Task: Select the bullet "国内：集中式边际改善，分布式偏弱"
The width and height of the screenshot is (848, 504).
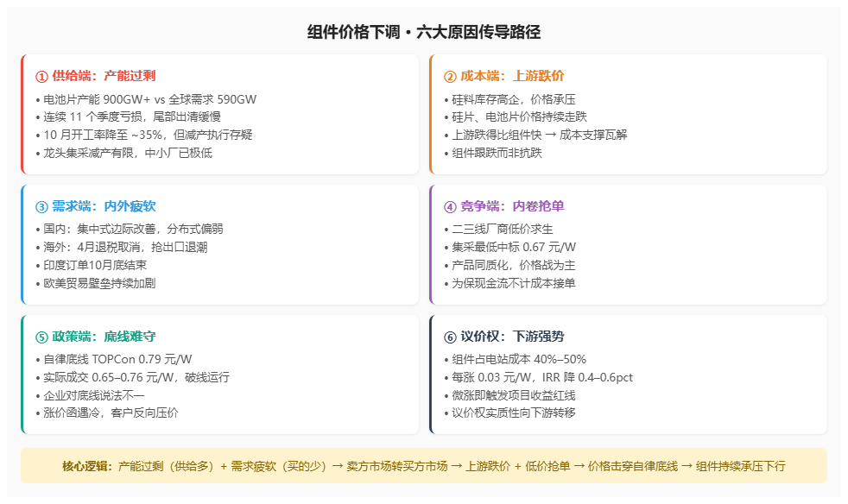Action: [130, 229]
